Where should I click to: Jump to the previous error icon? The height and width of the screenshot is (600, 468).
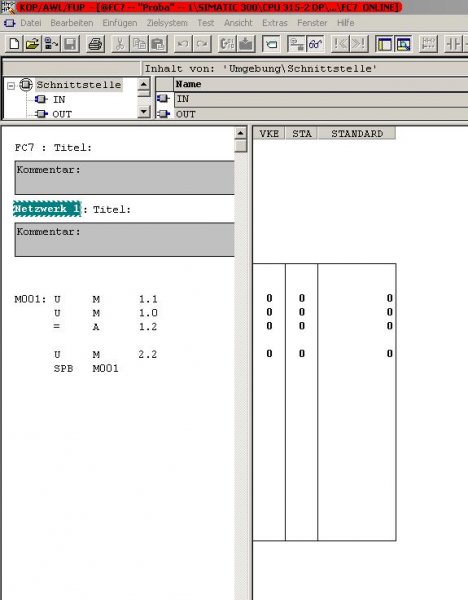pos(340,44)
